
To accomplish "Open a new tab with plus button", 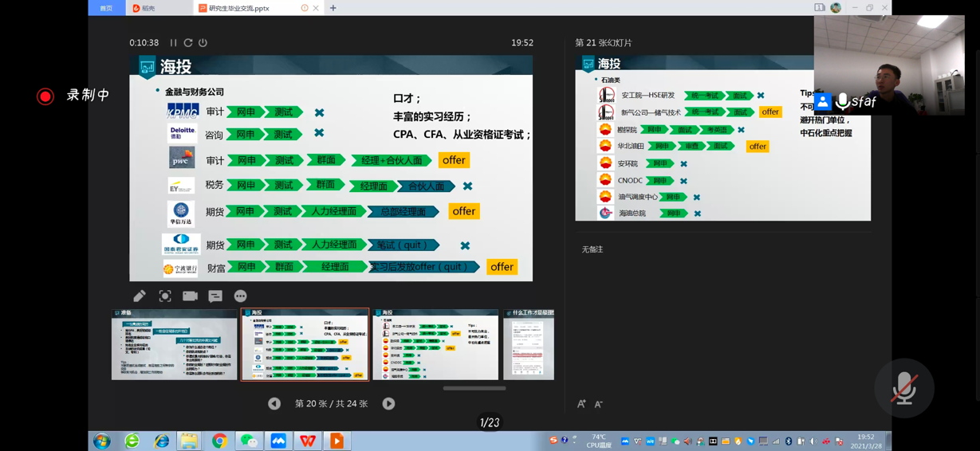I will pos(333,8).
